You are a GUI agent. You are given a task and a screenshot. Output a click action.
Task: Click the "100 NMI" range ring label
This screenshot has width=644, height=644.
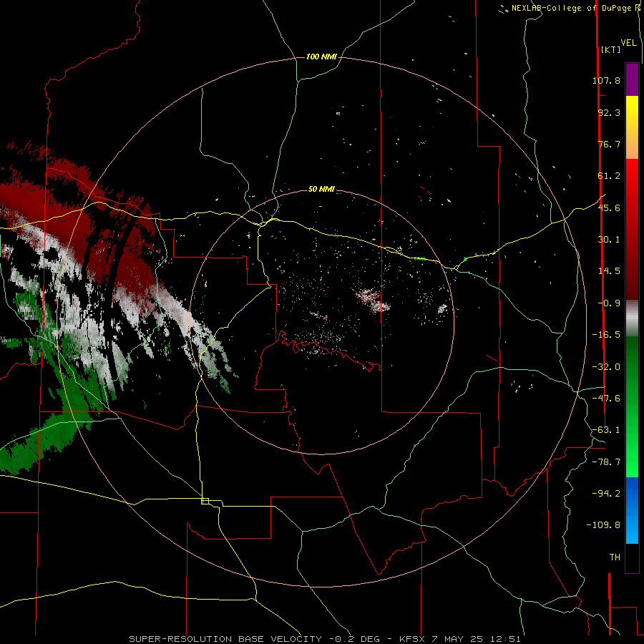coord(321,57)
